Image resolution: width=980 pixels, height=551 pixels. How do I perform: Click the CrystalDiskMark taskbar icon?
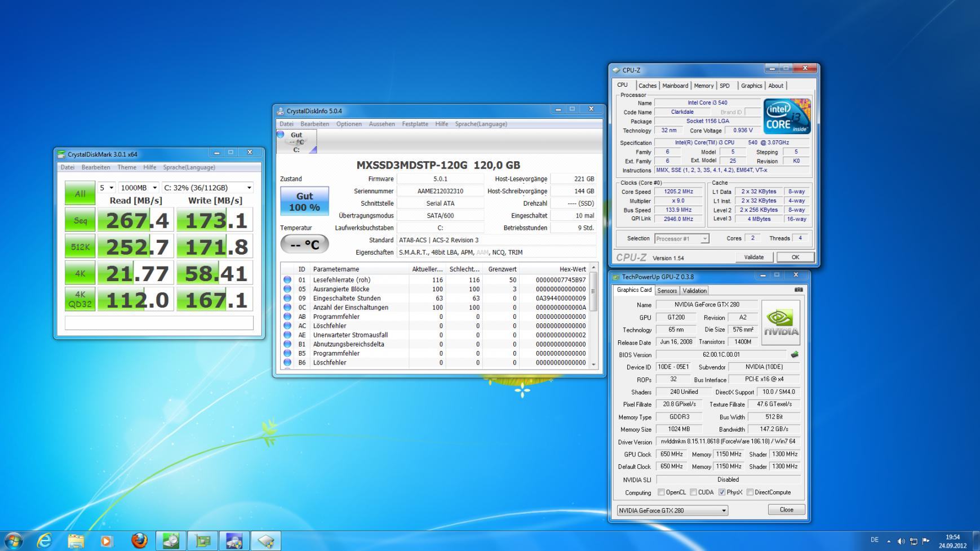[171, 541]
